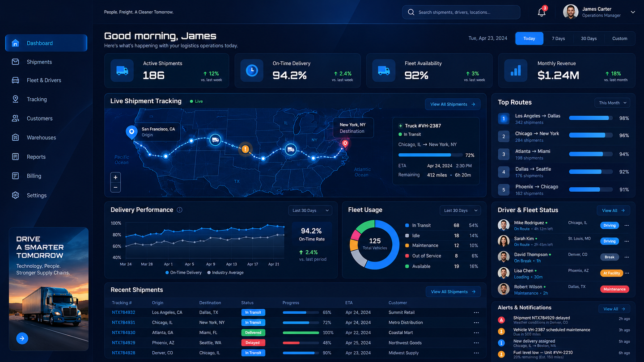This screenshot has height=362, width=644.
Task: Zoom in on the shipment map
Action: point(115,177)
